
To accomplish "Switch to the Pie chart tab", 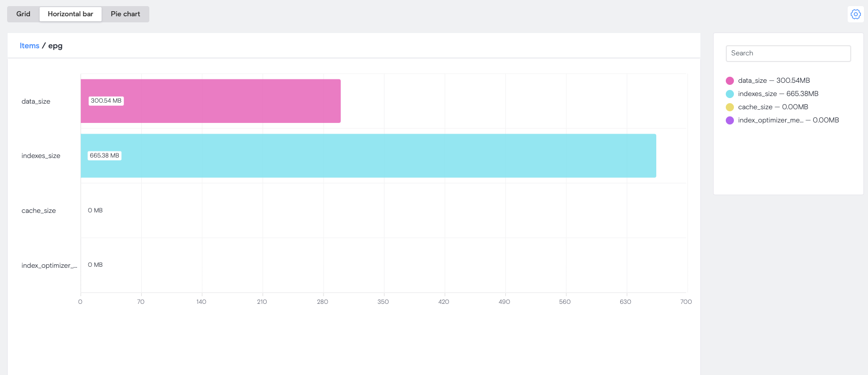I will (x=125, y=14).
